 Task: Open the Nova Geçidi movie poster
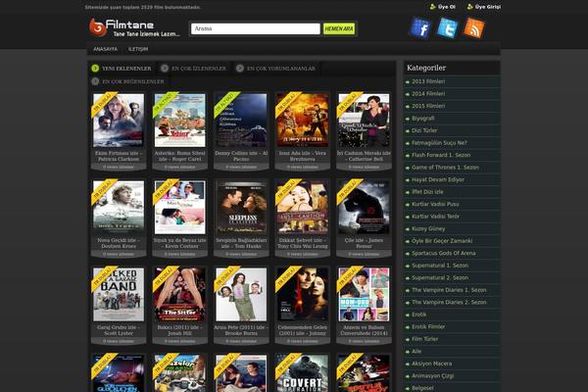[x=119, y=207]
